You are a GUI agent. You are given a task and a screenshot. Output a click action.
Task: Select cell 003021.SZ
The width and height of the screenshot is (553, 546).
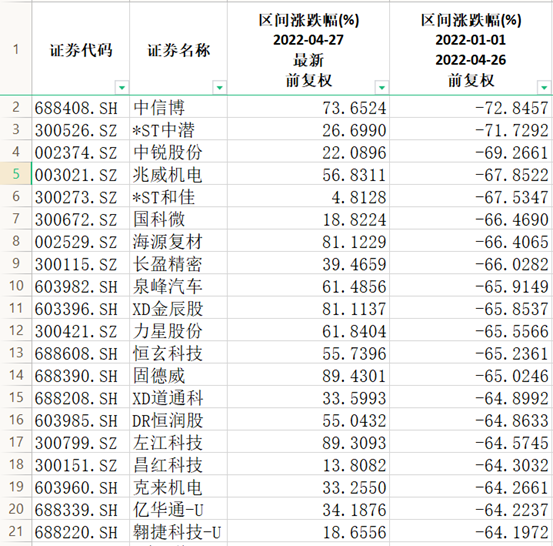coord(81,174)
